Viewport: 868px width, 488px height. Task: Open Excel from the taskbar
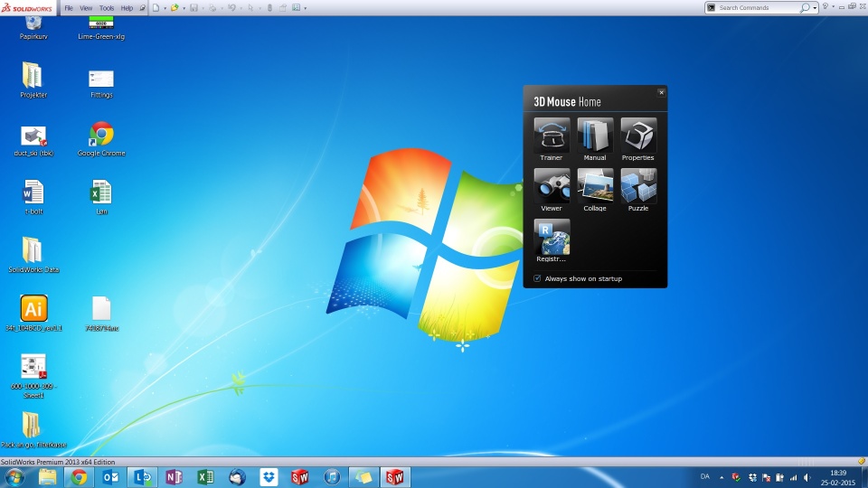pos(205,477)
